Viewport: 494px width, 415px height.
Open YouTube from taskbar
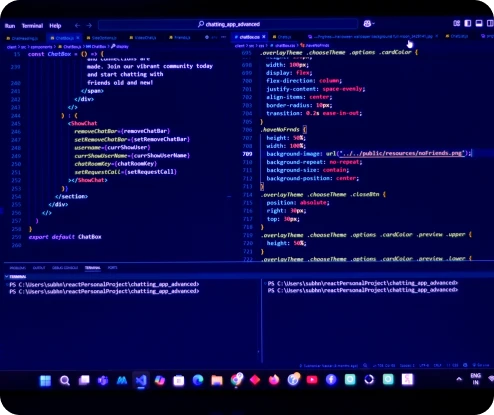[x=312, y=380]
